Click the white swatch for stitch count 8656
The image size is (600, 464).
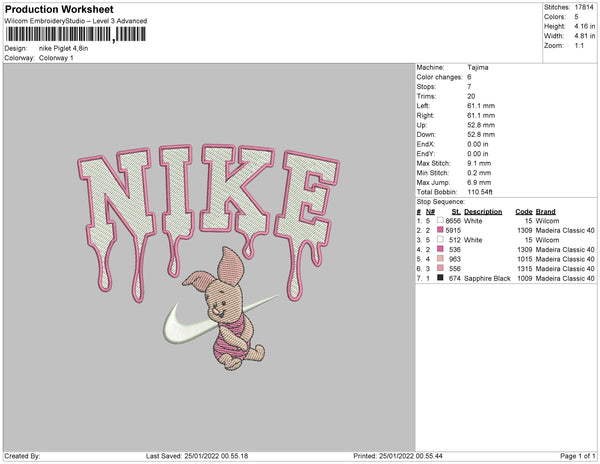pos(440,220)
